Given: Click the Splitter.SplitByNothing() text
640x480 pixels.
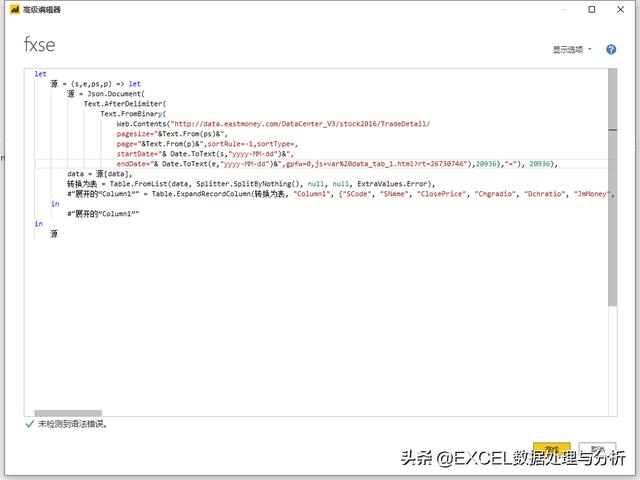Looking at the screenshot, I should click(248, 184).
